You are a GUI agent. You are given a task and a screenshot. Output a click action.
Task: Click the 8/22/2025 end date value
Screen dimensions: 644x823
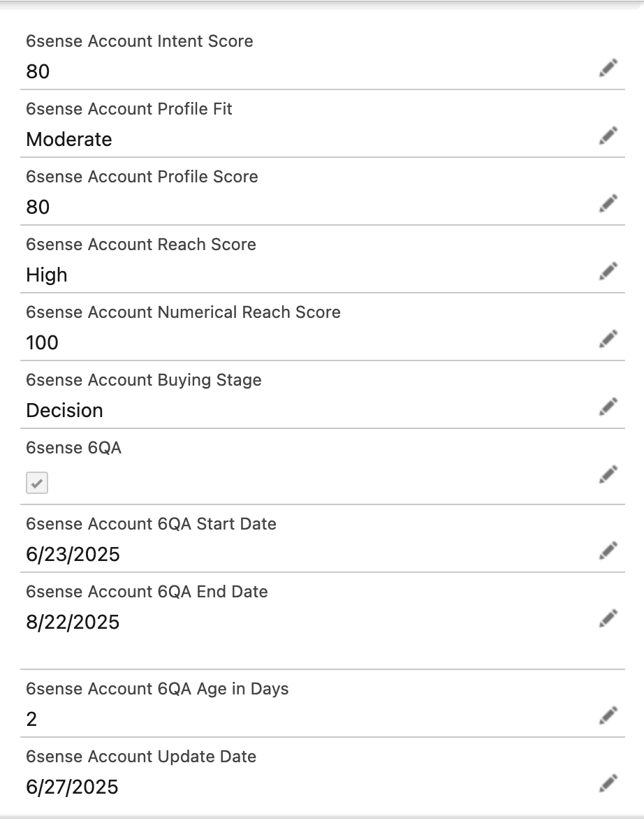[73, 622]
